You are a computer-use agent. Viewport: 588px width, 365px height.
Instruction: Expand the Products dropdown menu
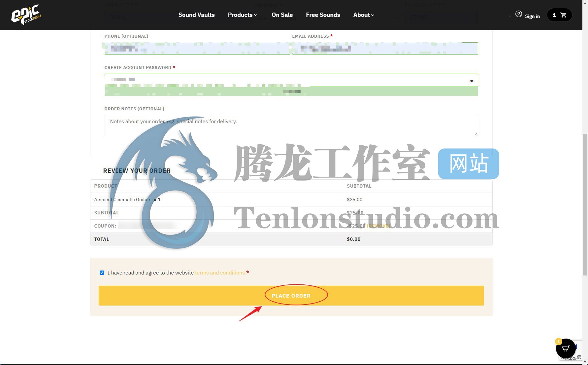243,15
